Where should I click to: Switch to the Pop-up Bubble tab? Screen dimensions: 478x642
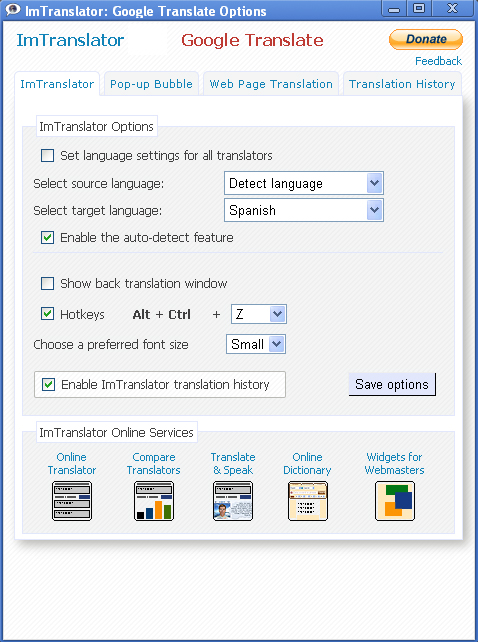(152, 84)
